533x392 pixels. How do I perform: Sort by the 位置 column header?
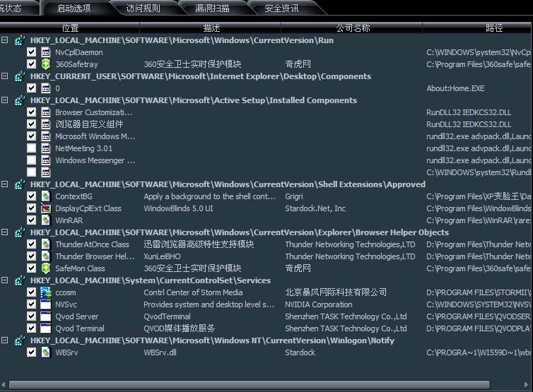70,28
